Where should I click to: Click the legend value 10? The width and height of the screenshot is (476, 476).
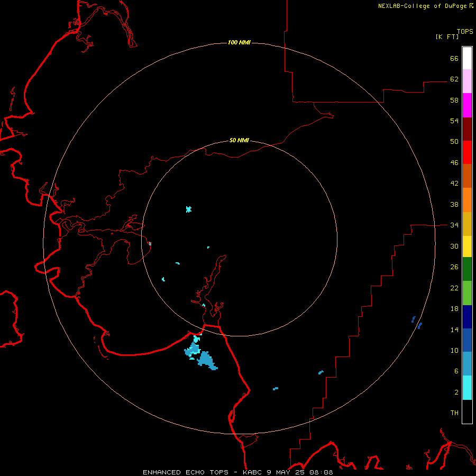click(x=454, y=351)
